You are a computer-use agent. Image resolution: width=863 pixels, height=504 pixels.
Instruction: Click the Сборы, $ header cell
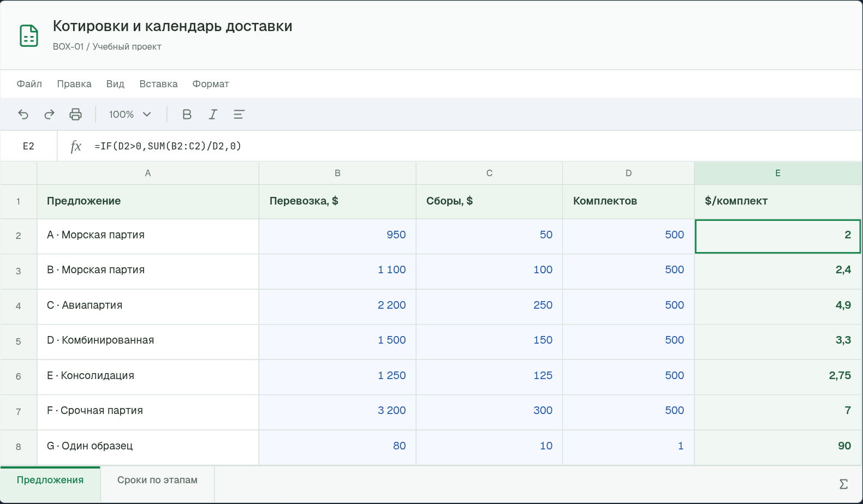pos(490,201)
